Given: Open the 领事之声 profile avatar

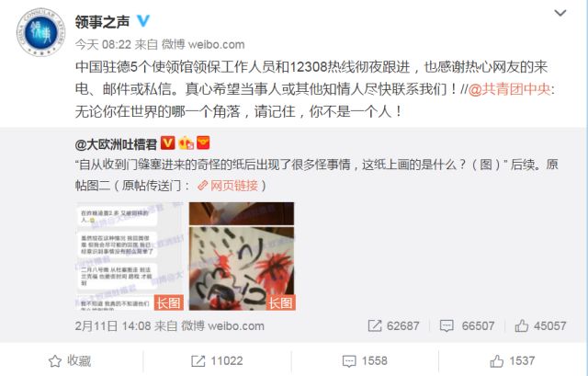Looking at the screenshot, I should pos(40,32).
